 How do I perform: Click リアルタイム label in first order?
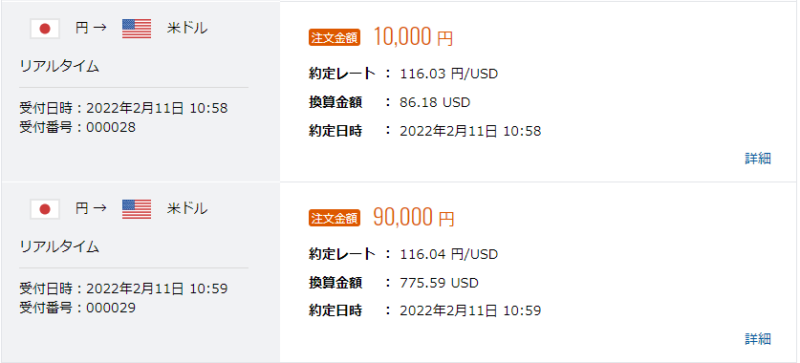click(x=59, y=66)
